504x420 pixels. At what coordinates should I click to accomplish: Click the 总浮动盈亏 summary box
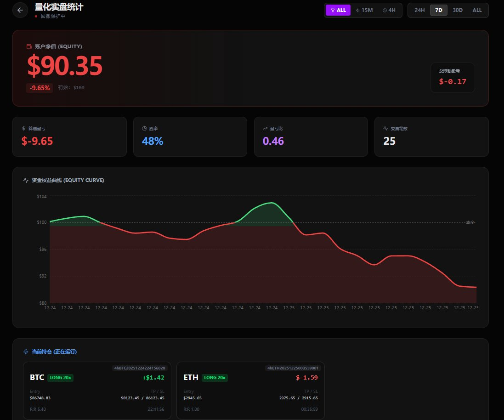click(x=453, y=78)
